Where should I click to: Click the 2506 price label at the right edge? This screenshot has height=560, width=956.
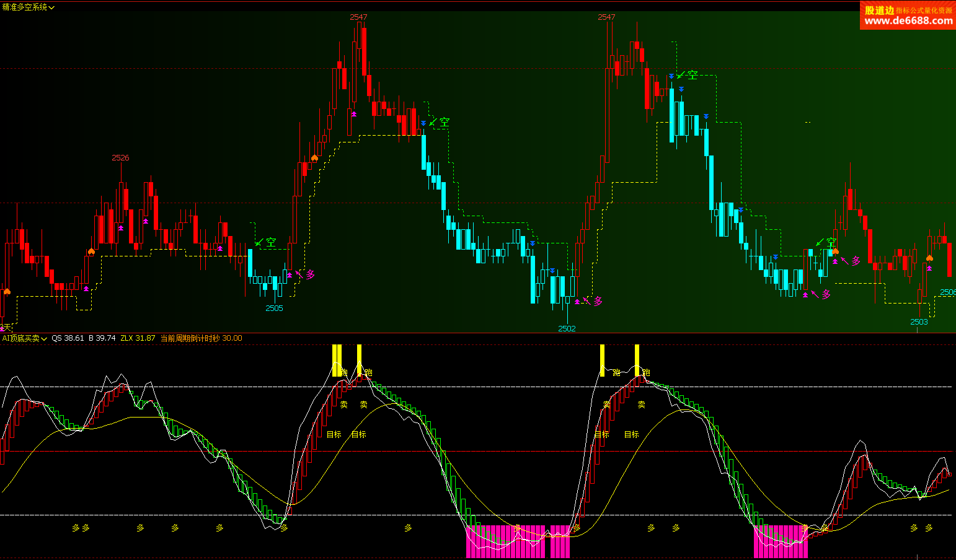tap(947, 292)
